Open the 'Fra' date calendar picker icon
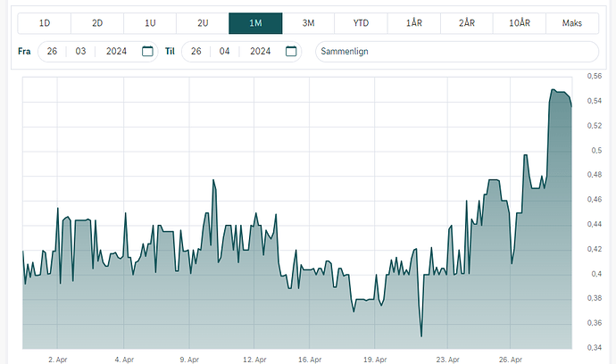 148,52
